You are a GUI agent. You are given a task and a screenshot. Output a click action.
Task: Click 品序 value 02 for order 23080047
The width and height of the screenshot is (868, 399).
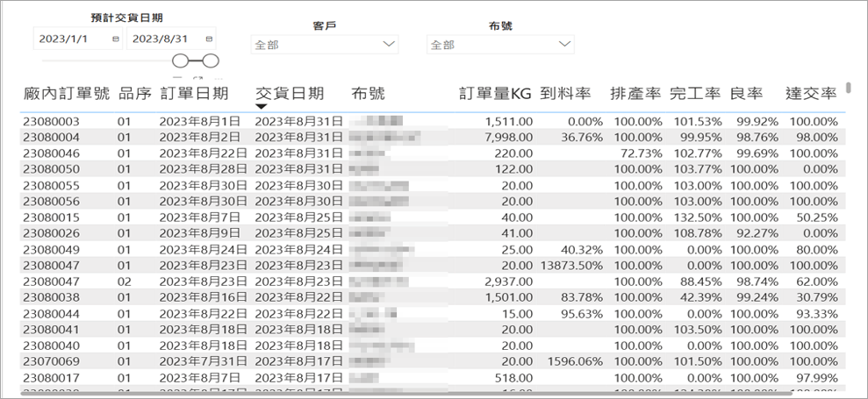tap(124, 281)
